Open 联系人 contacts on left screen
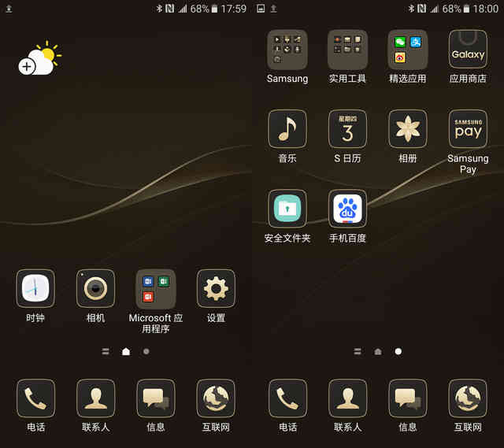 (96, 398)
